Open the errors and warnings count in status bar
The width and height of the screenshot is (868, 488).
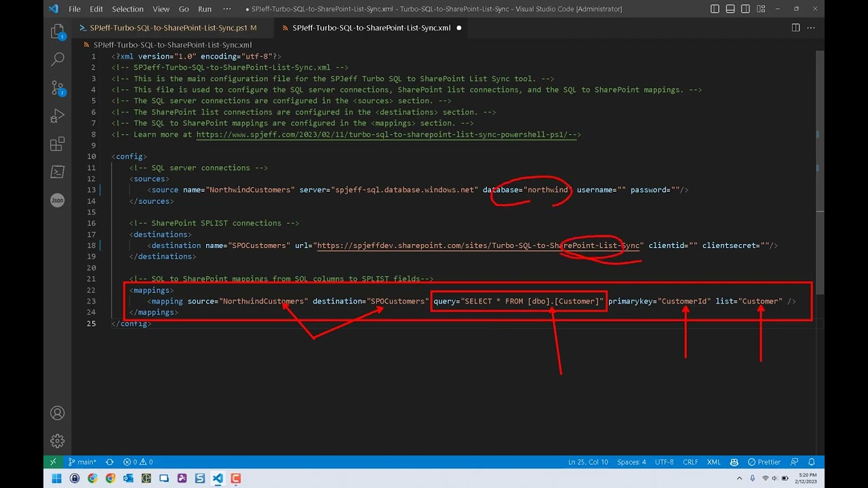(138, 462)
